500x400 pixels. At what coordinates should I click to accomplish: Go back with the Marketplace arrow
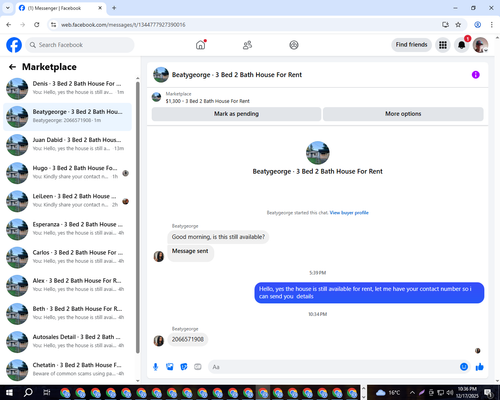[x=12, y=67]
